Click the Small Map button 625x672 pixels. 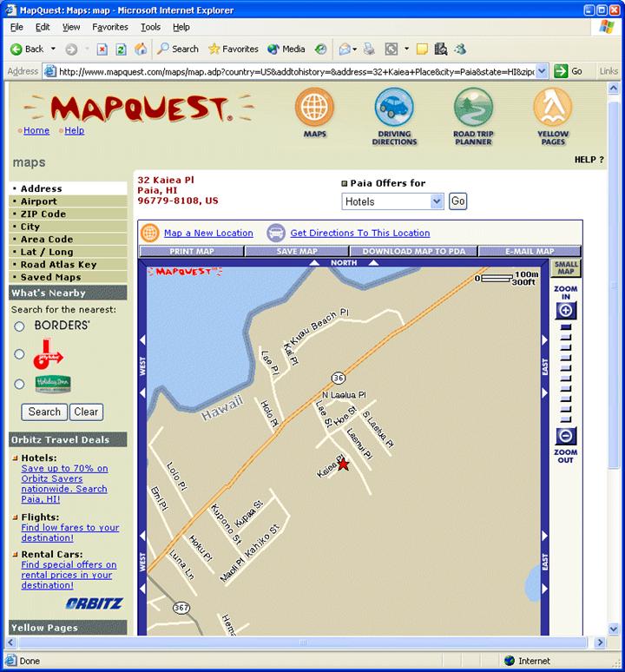tap(565, 268)
